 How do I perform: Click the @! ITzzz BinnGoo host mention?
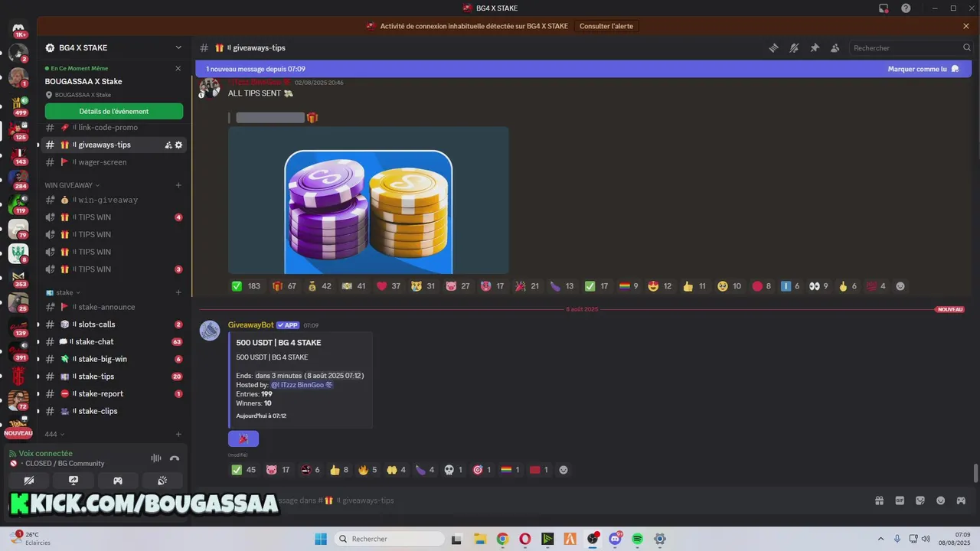302,385
